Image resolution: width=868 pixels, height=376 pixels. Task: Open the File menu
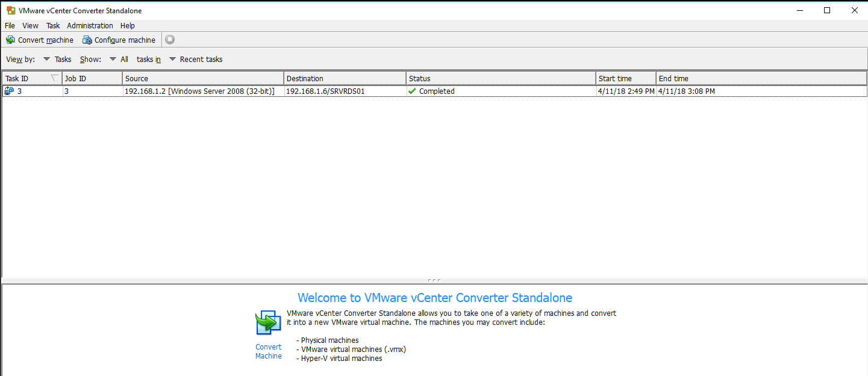tap(10, 25)
